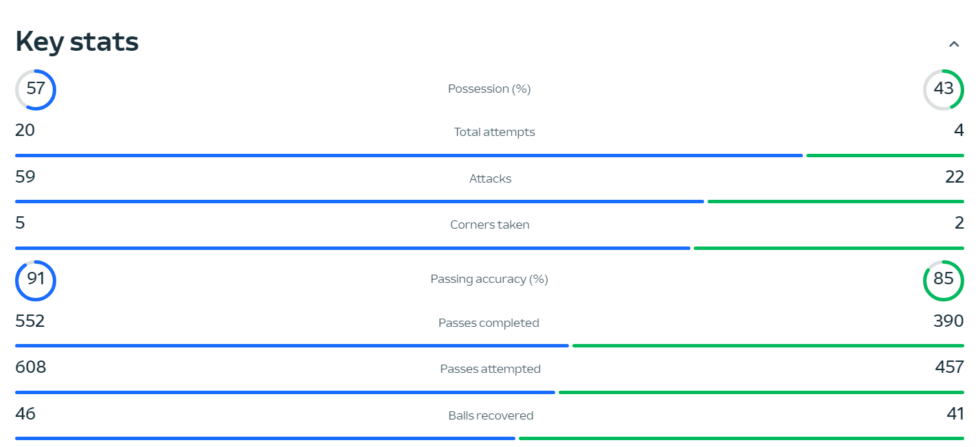980x447 pixels.
Task: Click the green 85 passing accuracy circle
Action: pyautogui.click(x=944, y=280)
